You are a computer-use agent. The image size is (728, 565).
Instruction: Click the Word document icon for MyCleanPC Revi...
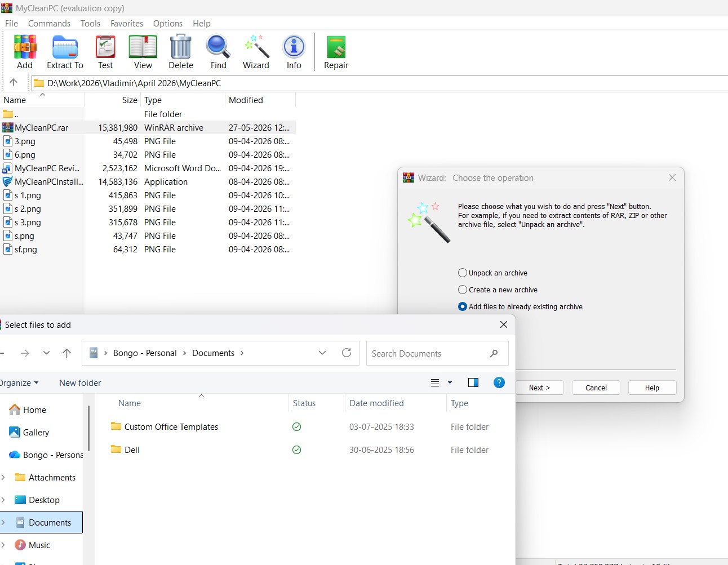pos(8,168)
